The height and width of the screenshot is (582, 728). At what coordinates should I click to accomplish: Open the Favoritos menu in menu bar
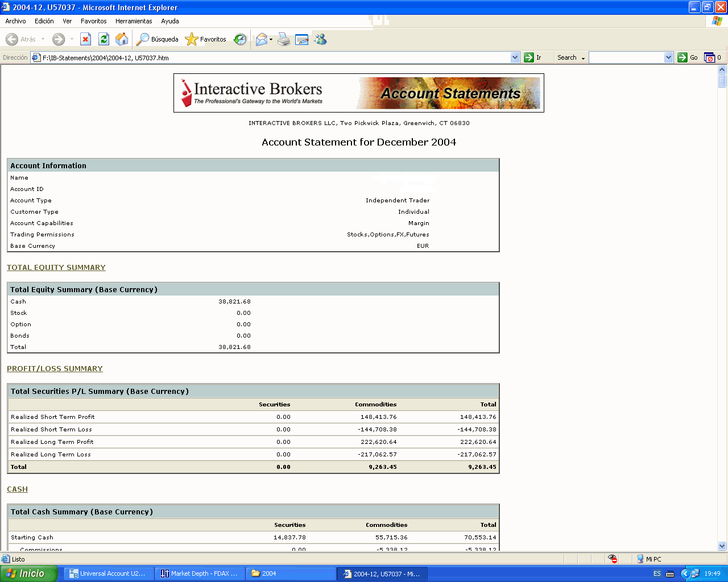click(94, 21)
